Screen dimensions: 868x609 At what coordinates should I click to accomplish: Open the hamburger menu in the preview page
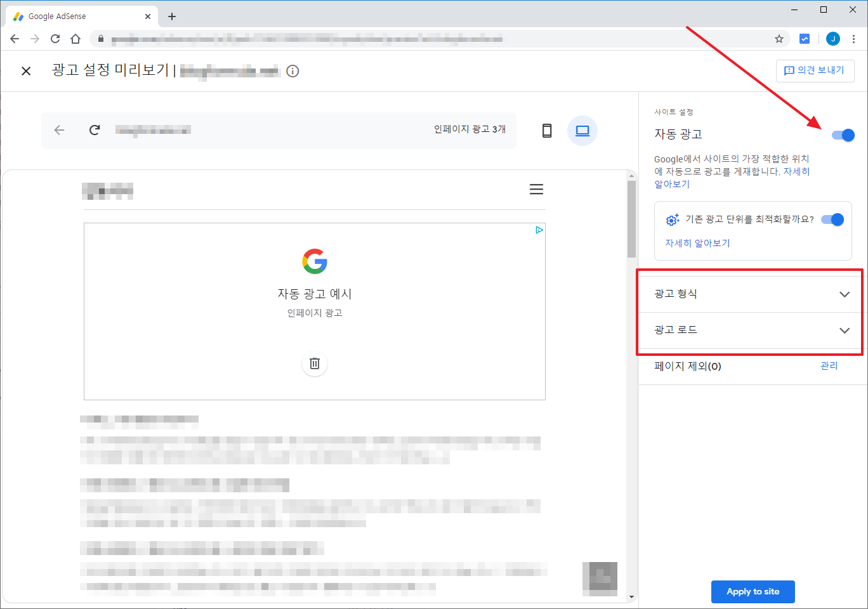tap(536, 189)
